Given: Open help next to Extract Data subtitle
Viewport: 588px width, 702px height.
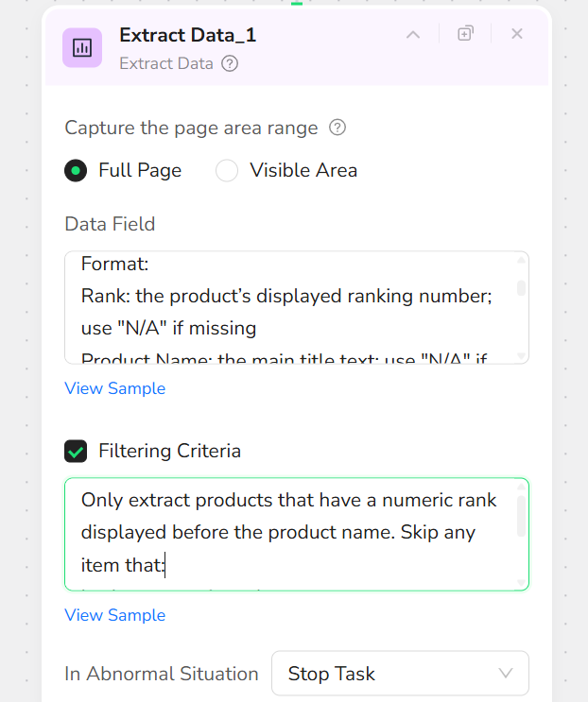Looking at the screenshot, I should (x=230, y=64).
